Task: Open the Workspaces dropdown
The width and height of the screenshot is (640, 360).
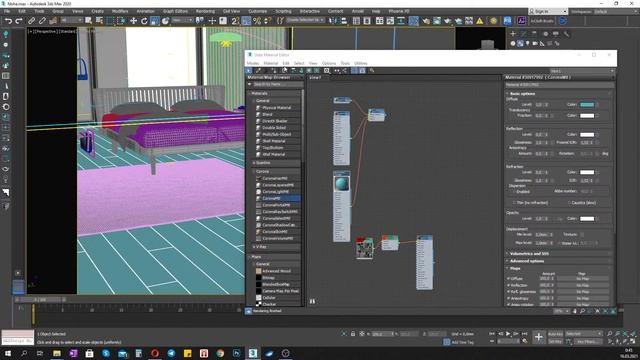Action: [x=616, y=11]
